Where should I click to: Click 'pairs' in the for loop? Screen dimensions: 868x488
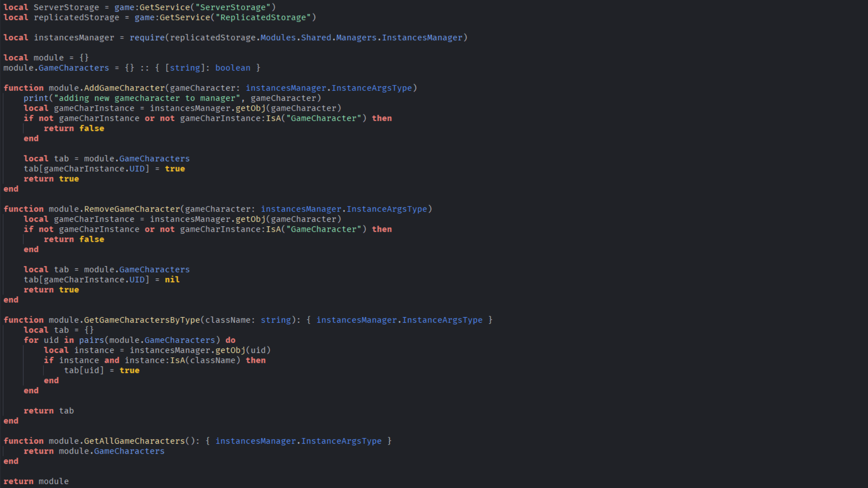coord(91,340)
